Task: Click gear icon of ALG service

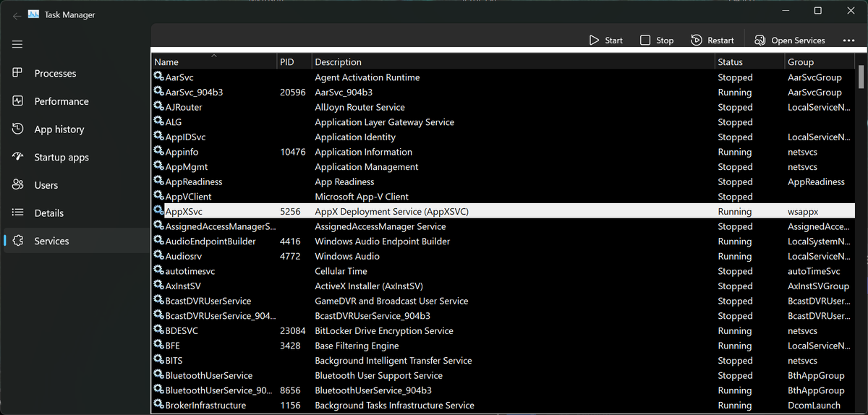Action: coord(159,121)
